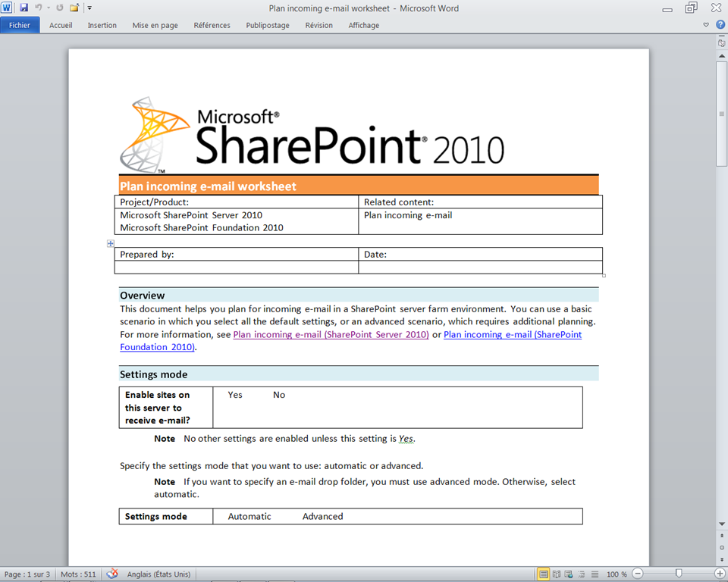Viewport: 728px width, 582px height.
Task: Open the Select Browse Object button
Action: coord(721,547)
